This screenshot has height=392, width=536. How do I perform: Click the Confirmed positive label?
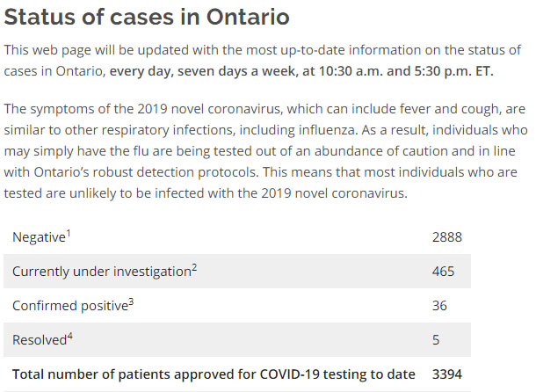pos(69,306)
